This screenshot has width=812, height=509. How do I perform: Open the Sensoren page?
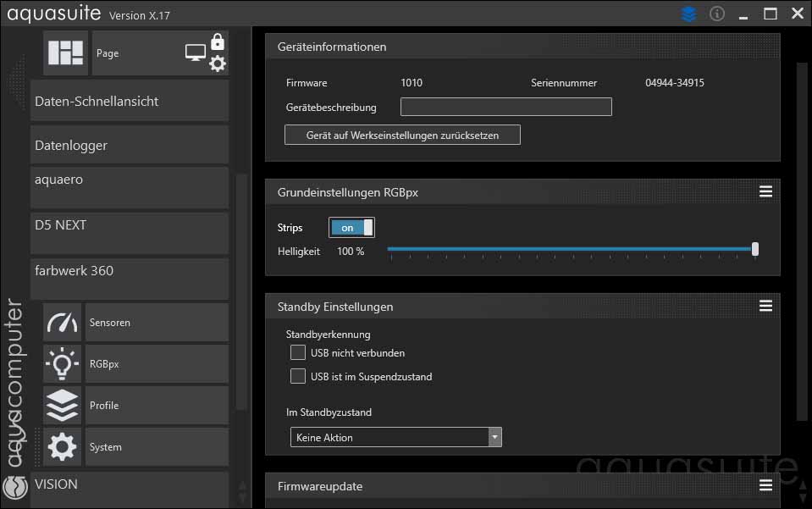(157, 322)
